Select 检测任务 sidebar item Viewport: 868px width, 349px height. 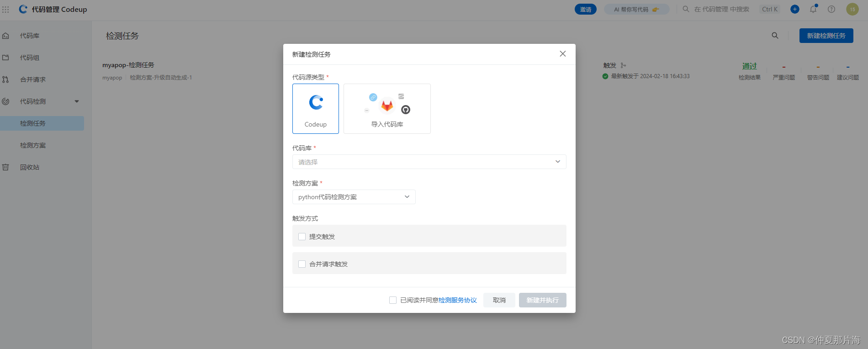pyautogui.click(x=42, y=123)
